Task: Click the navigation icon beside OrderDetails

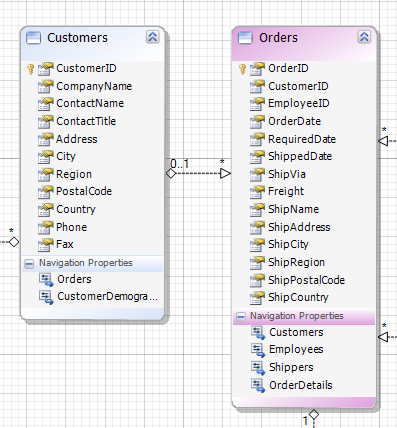Action: pos(258,386)
